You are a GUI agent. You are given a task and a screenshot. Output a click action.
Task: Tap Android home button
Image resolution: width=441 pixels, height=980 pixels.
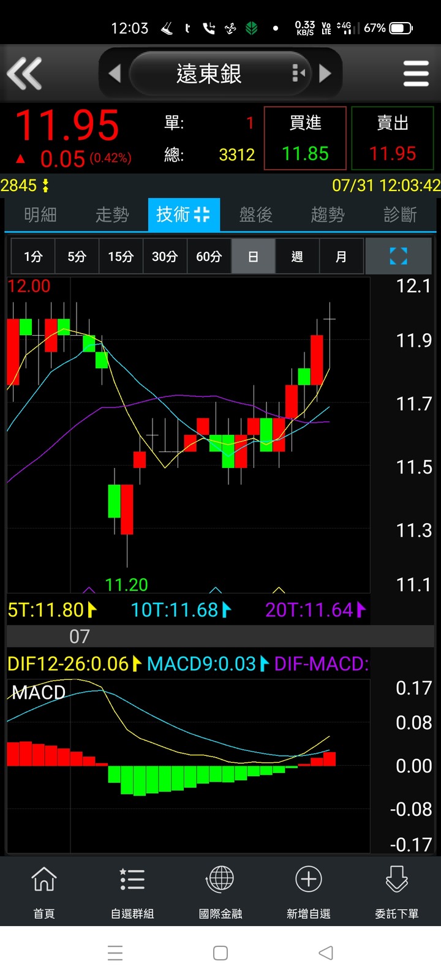pyautogui.click(x=221, y=953)
